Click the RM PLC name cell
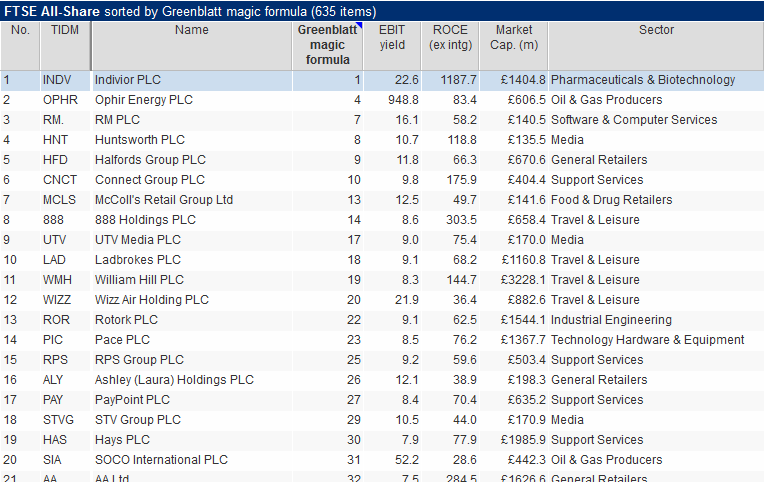 [x=117, y=120]
